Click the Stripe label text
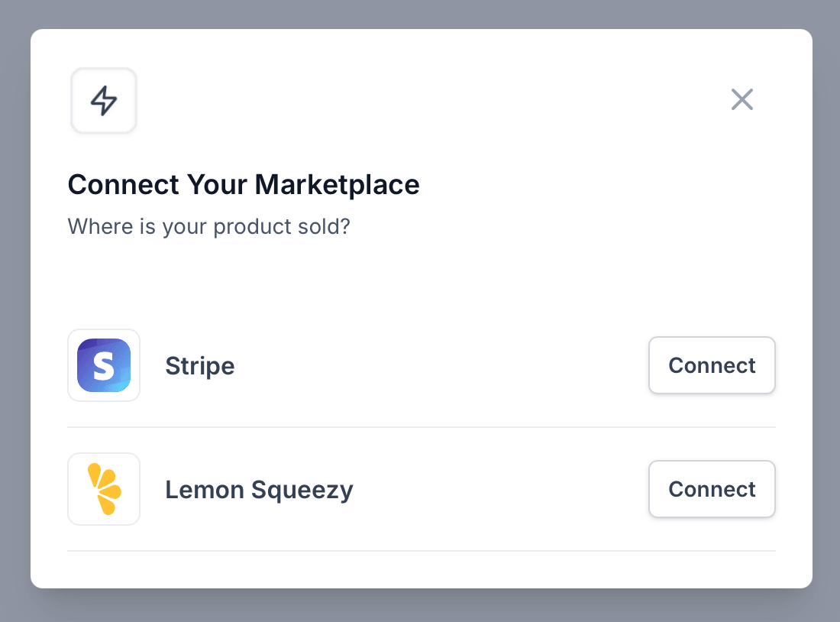Screen dimensions: 840x622 click(199, 365)
